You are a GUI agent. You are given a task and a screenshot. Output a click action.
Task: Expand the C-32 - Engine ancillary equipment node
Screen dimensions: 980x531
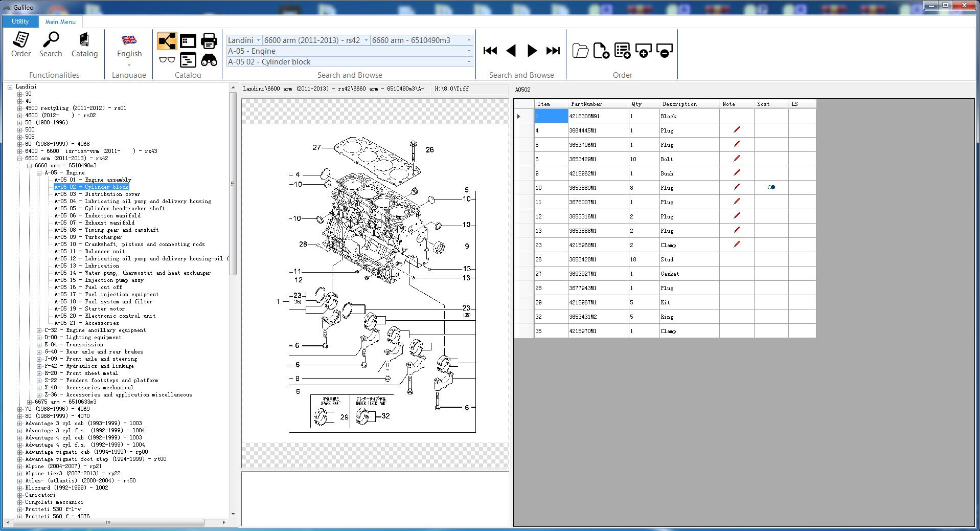coord(39,330)
